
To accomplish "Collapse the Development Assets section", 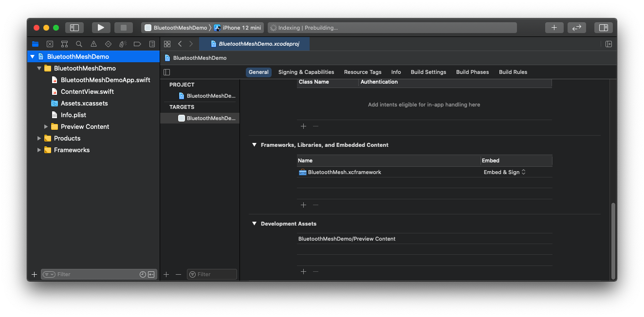I will [254, 223].
